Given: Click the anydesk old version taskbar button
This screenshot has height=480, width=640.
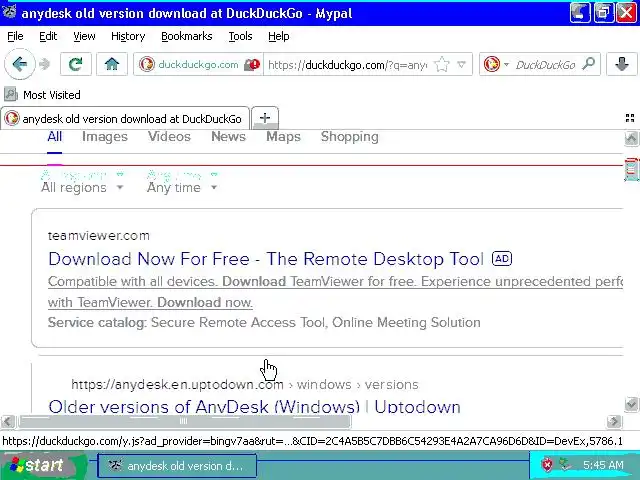Looking at the screenshot, I should 177,466.
